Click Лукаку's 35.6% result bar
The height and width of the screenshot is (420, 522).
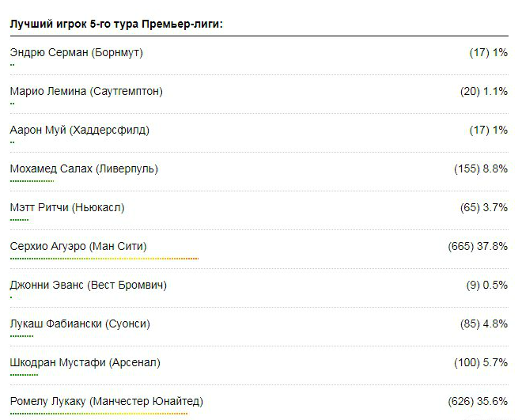pyautogui.click(x=98, y=413)
